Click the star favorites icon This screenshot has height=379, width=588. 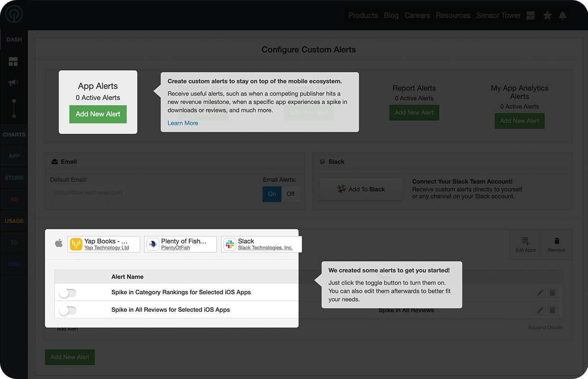coord(547,16)
